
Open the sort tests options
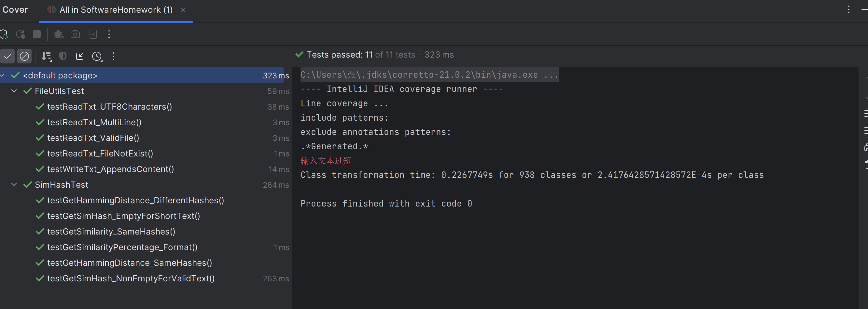click(x=47, y=57)
